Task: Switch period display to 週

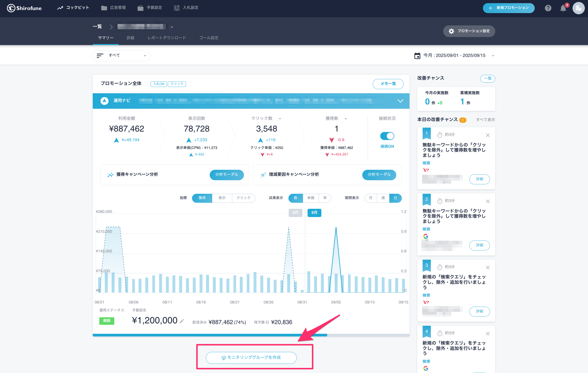Action: pyautogui.click(x=383, y=198)
